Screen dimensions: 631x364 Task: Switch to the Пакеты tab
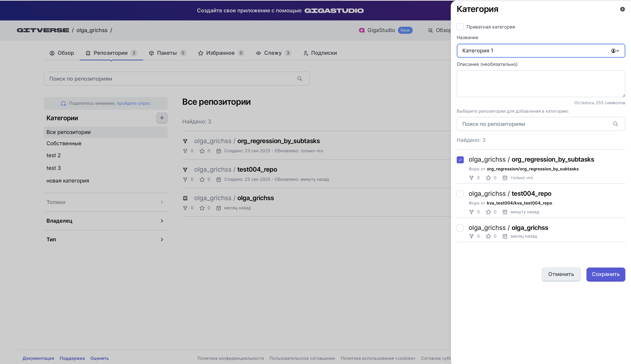(167, 53)
